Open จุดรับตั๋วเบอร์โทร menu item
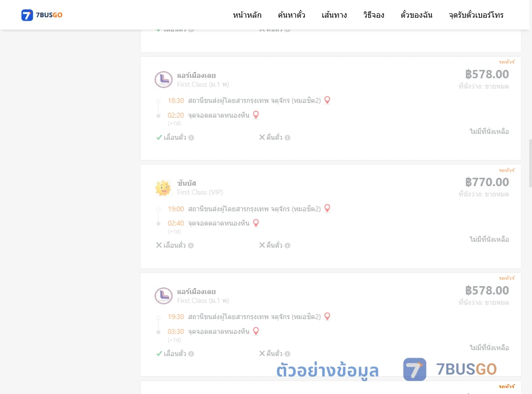The height and width of the screenshot is (394, 532). tap(476, 15)
